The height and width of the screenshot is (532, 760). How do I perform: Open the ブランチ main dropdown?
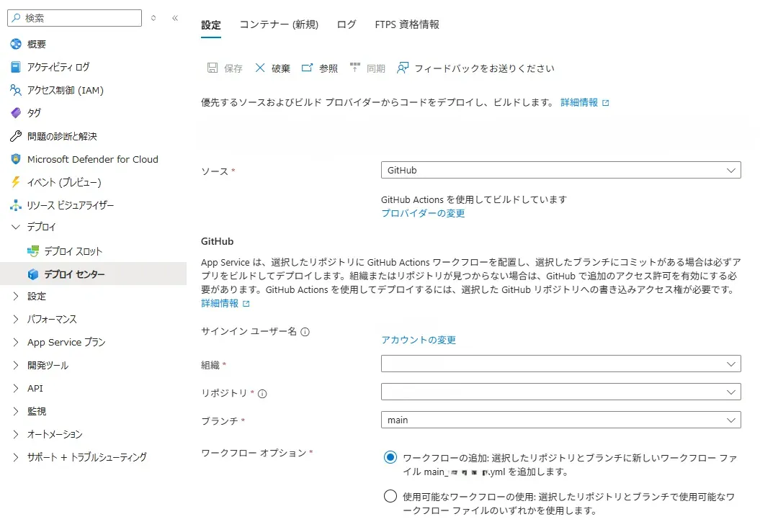(560, 420)
